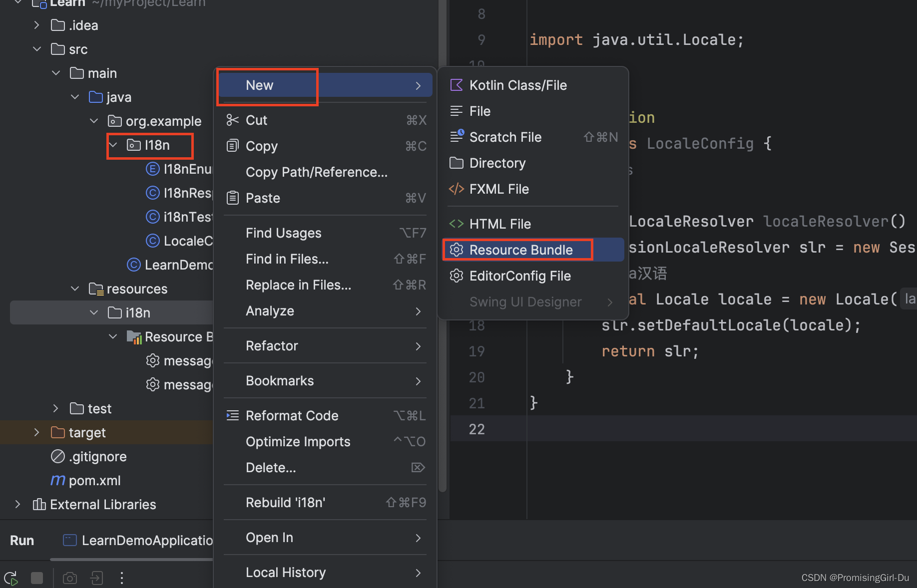The height and width of the screenshot is (588, 917).
Task: Choose Delete... from the context menu
Action: 326,468
